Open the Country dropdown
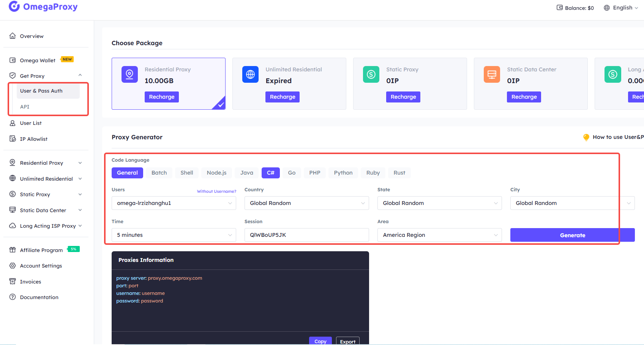The width and height of the screenshot is (644, 345). (307, 203)
